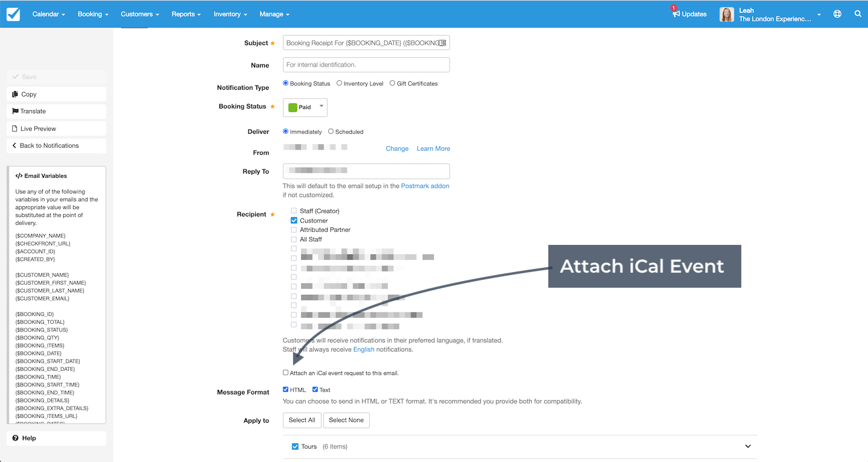Viewport: 868px width, 462px height.
Task: Open Live Preview
Action: [57, 128]
